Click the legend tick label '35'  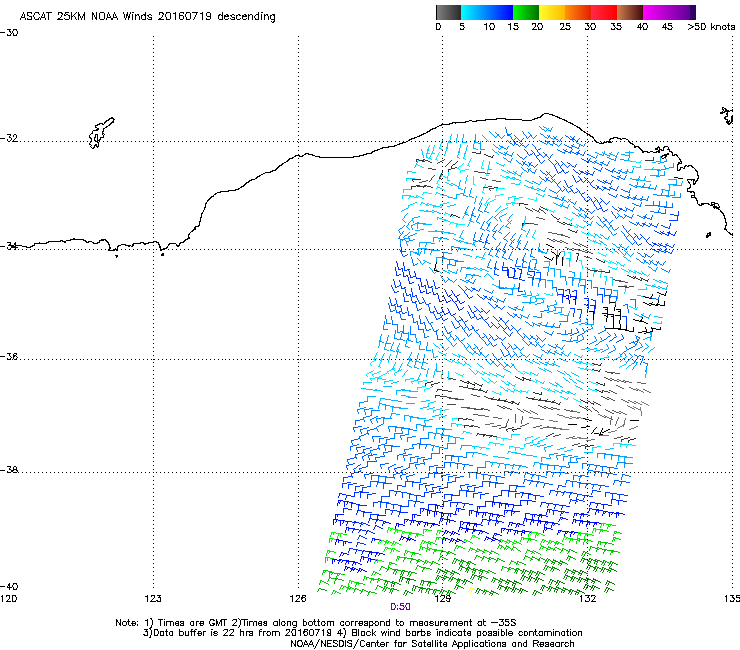point(616,27)
